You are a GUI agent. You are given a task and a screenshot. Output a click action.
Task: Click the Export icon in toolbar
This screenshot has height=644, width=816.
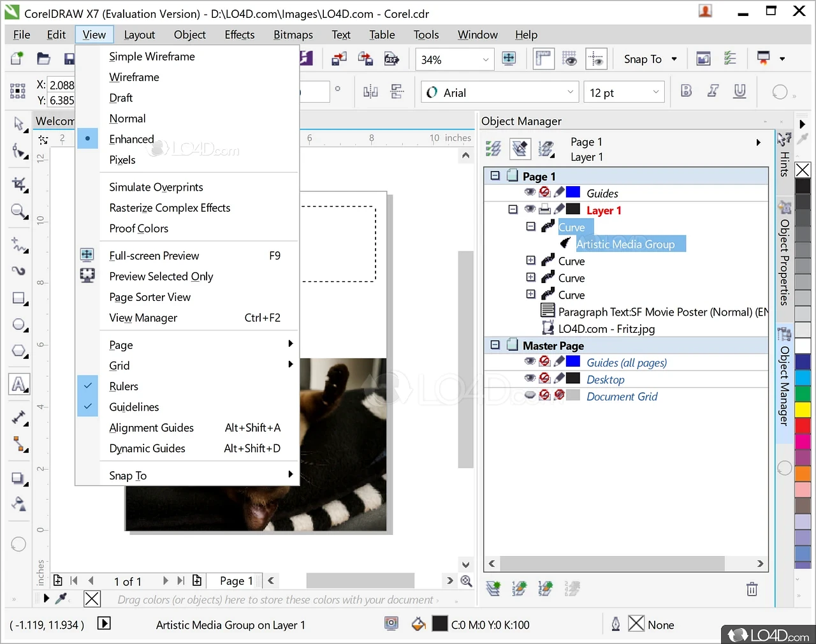click(365, 59)
